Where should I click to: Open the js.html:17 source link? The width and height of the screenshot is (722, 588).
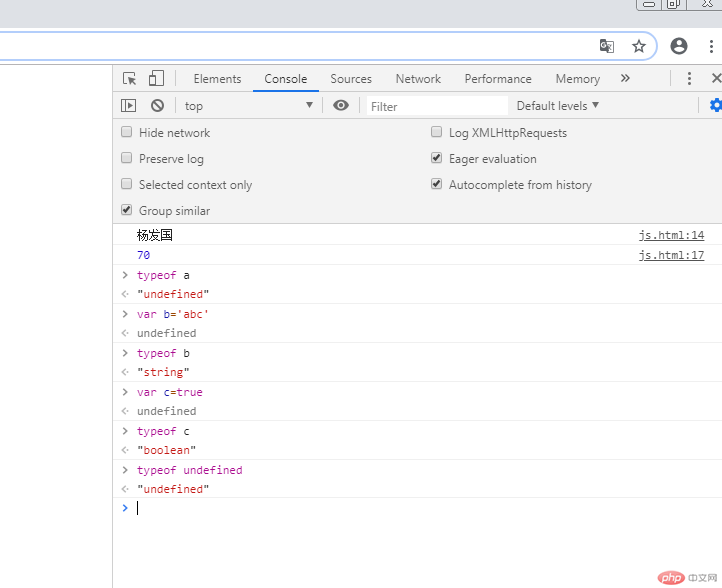pyautogui.click(x=671, y=255)
